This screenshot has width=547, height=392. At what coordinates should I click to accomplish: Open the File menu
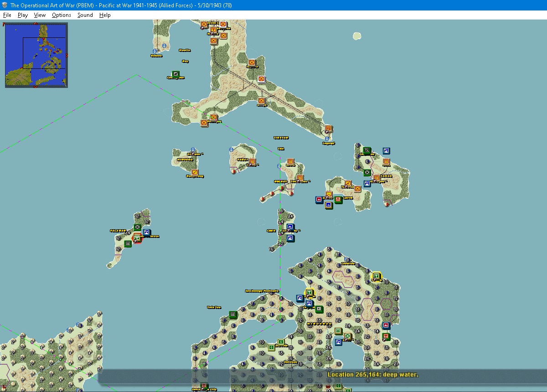pyautogui.click(x=7, y=15)
